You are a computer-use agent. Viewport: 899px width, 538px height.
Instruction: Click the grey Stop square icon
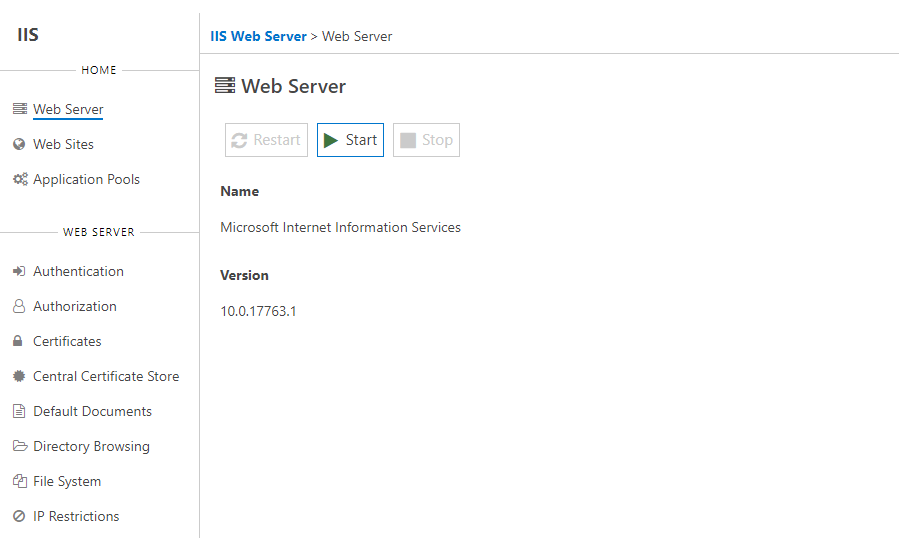tap(408, 140)
